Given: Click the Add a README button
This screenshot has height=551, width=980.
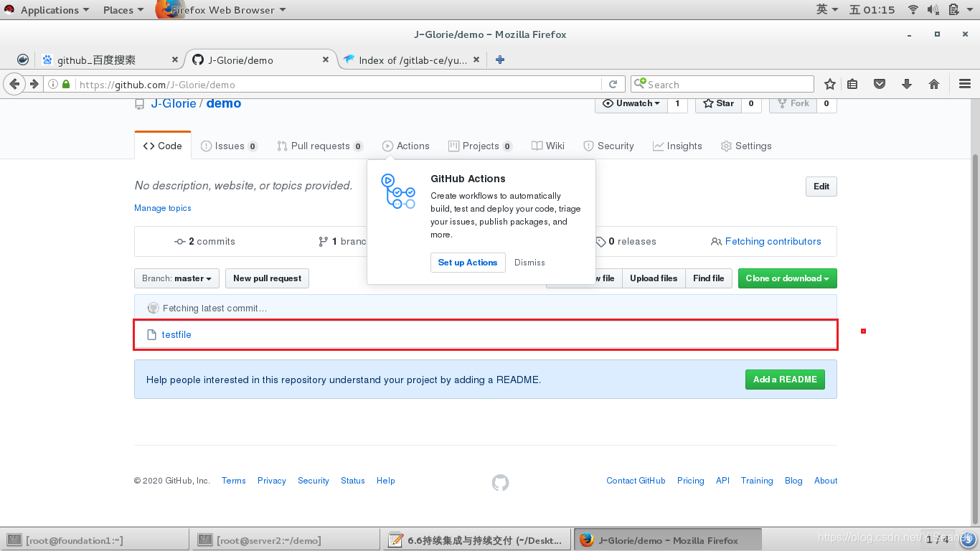Looking at the screenshot, I should [x=785, y=380].
